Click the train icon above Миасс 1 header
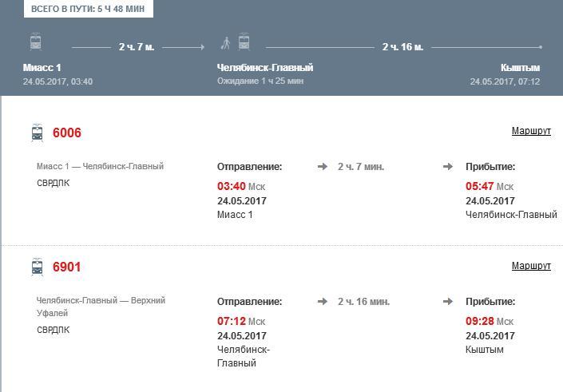 pos(36,42)
